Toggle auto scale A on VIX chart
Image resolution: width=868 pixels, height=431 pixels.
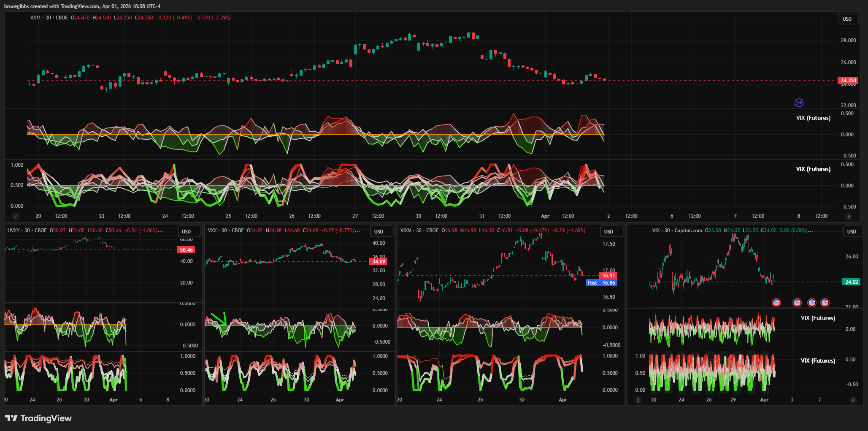(x=853, y=400)
